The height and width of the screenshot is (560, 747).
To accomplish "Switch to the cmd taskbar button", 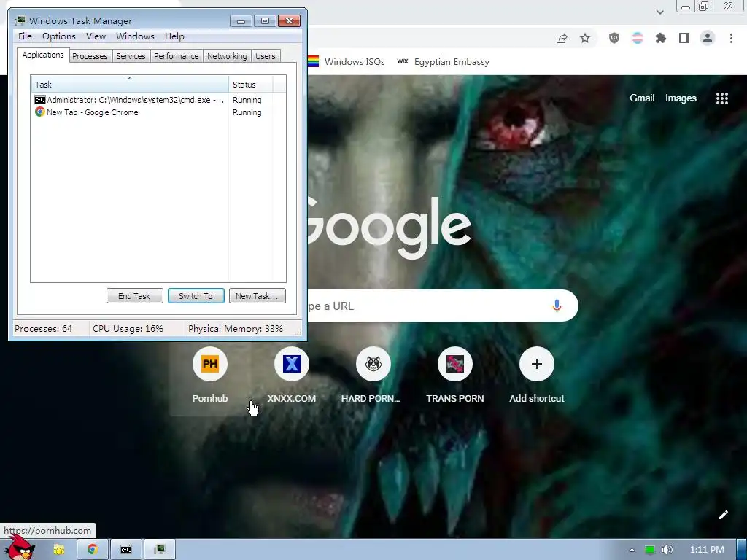I will (126, 550).
